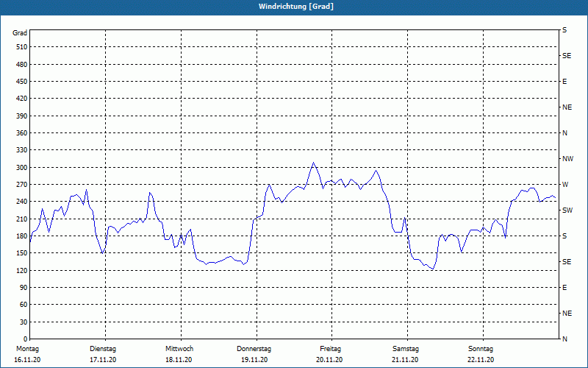This screenshot has height=368, width=588.
Task: Select the "Grad" unit label above 510
Action: pyautogui.click(x=20, y=33)
